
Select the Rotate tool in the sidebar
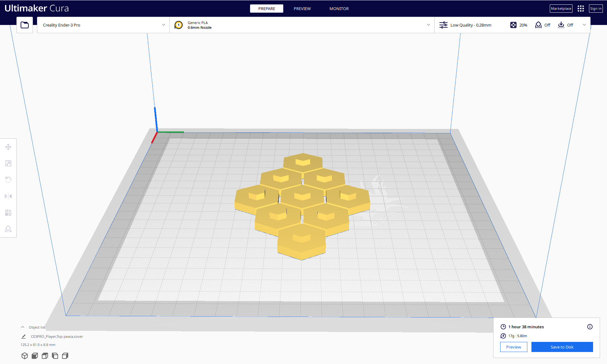pos(8,180)
